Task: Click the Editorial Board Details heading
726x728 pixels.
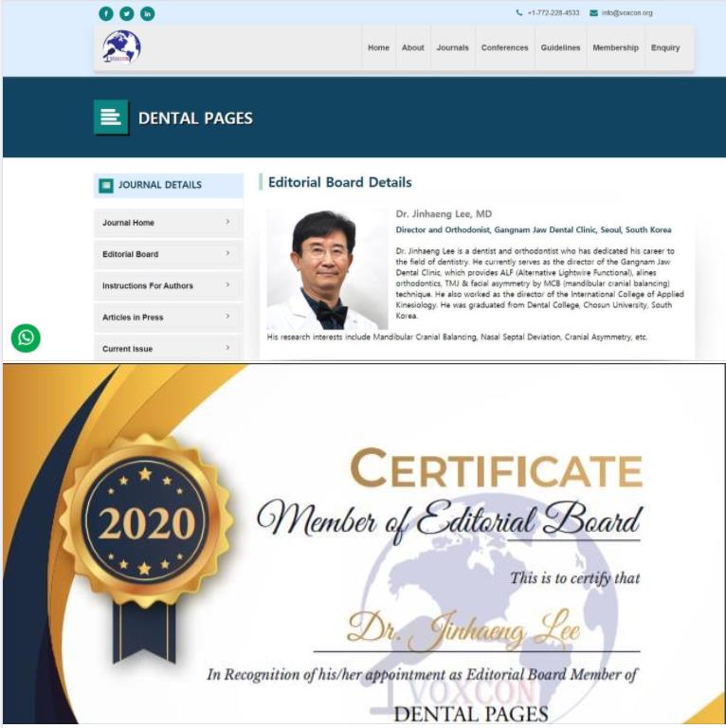Action: pos(340,182)
